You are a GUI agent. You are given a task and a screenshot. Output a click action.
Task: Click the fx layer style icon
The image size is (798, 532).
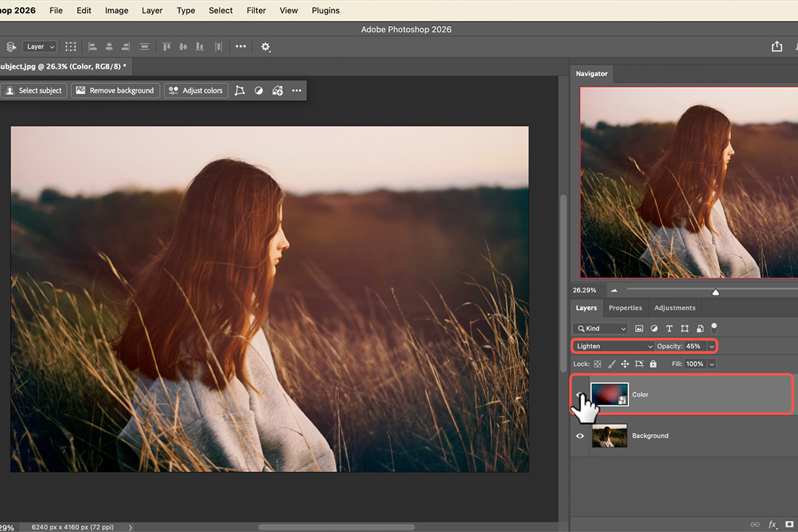click(773, 524)
